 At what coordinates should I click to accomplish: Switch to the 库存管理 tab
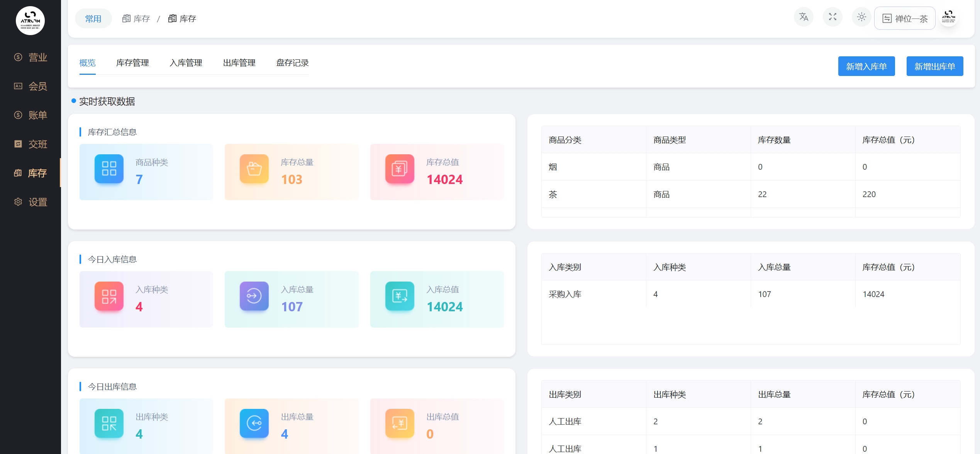[x=132, y=63]
